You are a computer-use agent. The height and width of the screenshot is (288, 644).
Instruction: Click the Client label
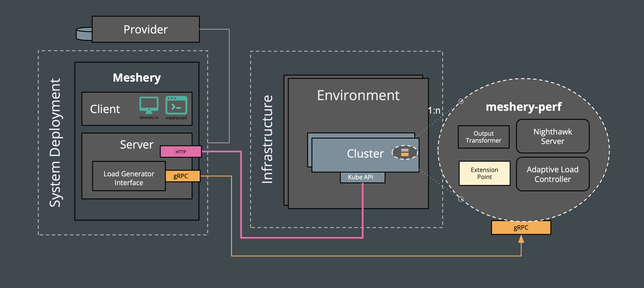(x=105, y=109)
